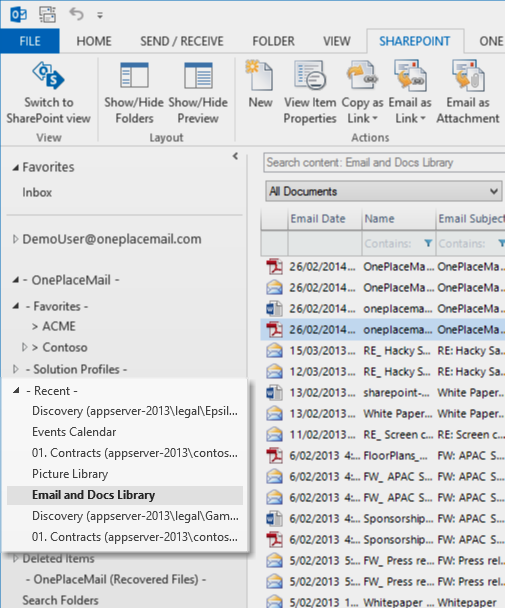This screenshot has width=505, height=608.
Task: Open the FOLDER ribbon tab
Action: (x=273, y=41)
